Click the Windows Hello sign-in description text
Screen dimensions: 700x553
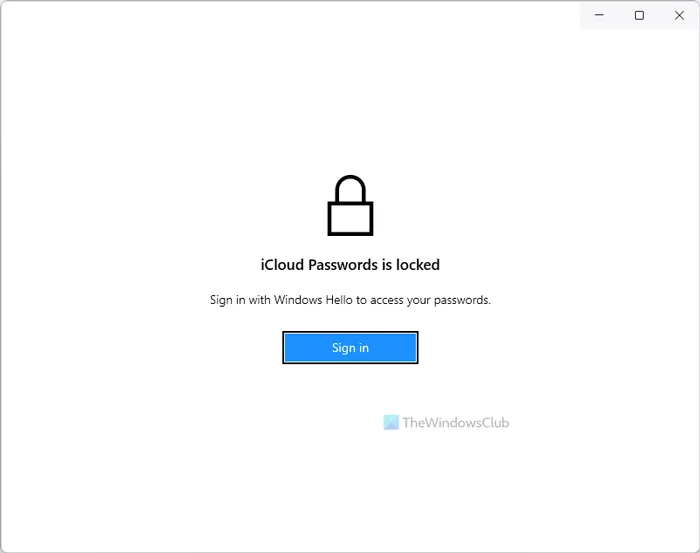(x=350, y=300)
